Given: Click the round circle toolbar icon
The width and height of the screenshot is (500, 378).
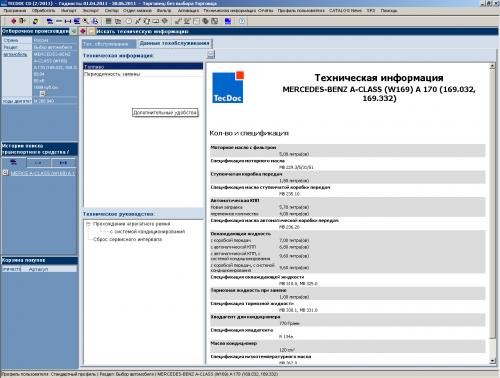Looking at the screenshot, I should [129, 21].
